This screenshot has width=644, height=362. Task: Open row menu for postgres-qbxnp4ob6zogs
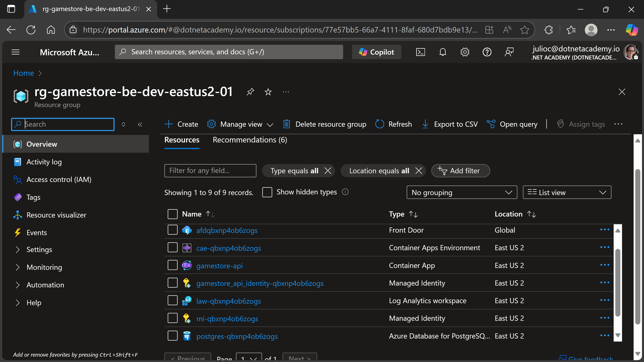[604, 336]
